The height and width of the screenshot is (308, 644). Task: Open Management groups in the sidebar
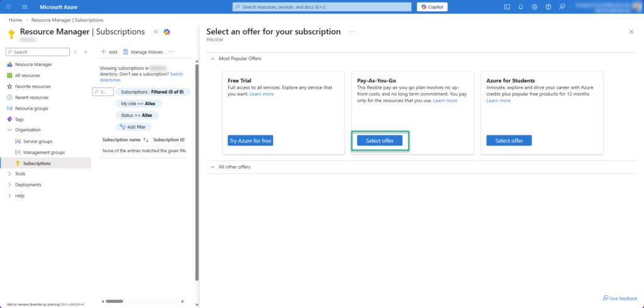(43, 152)
